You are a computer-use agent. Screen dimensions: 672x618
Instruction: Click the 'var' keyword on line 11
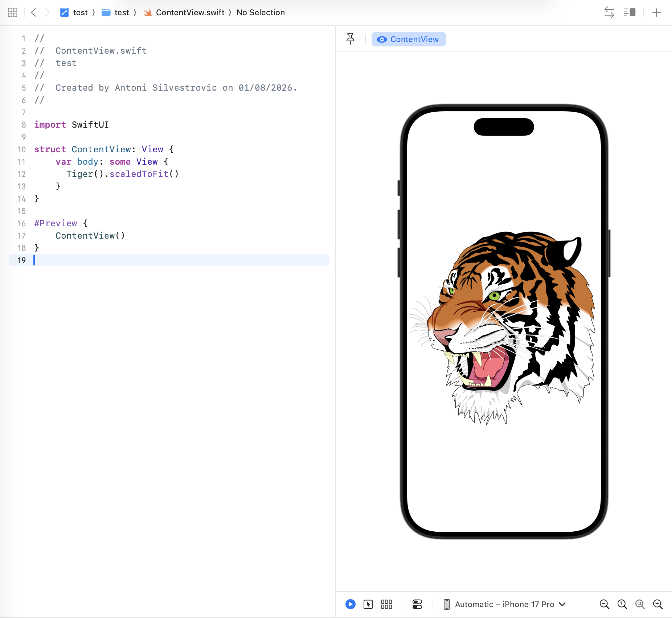[x=63, y=162]
